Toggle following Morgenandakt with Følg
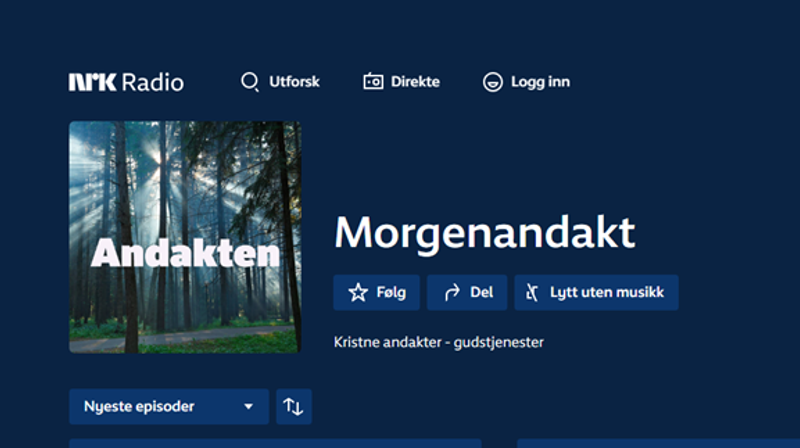Image resolution: width=800 pixels, height=448 pixels. coord(376,293)
